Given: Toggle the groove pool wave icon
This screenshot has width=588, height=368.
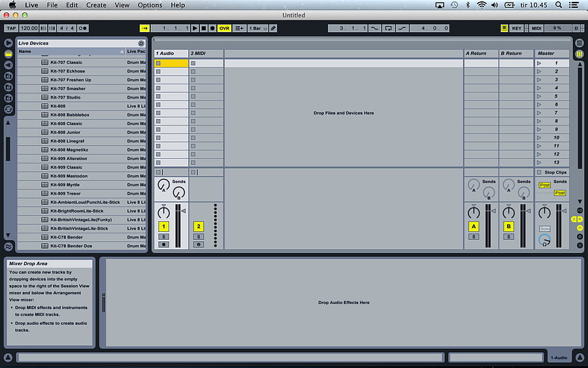Looking at the screenshot, I should tap(8, 246).
